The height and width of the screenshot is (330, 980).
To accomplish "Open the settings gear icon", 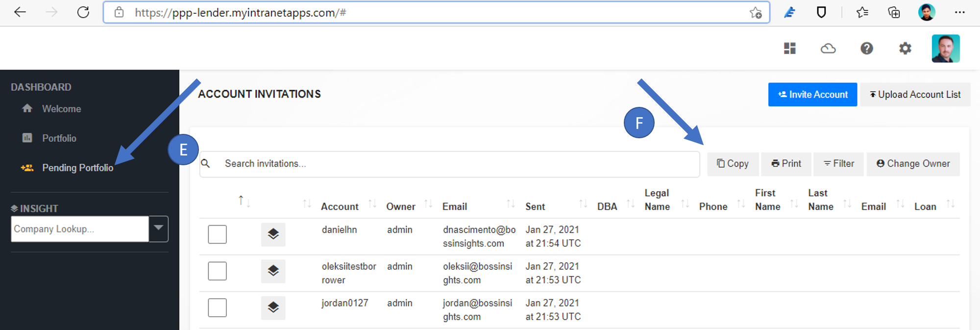I will pyautogui.click(x=905, y=48).
